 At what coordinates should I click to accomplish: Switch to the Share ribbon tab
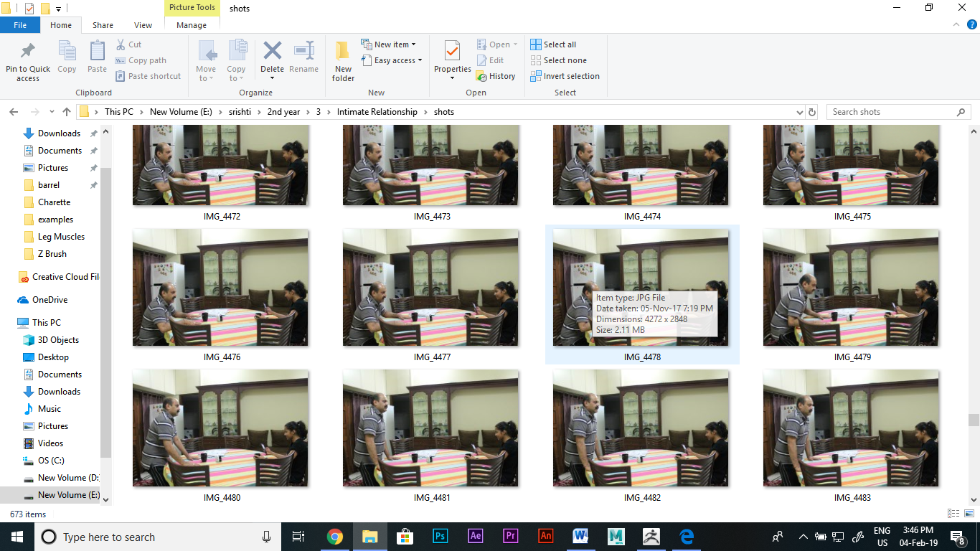tap(103, 25)
